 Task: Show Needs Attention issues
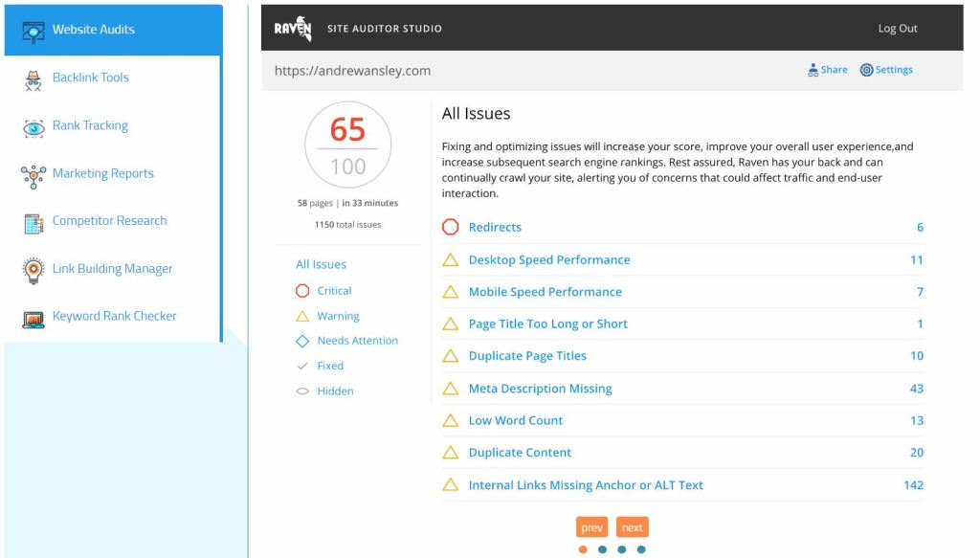(357, 341)
